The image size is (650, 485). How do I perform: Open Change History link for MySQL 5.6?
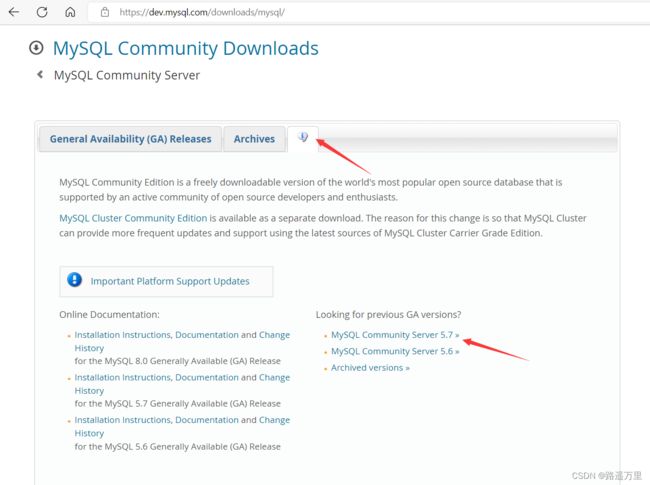[x=274, y=420]
